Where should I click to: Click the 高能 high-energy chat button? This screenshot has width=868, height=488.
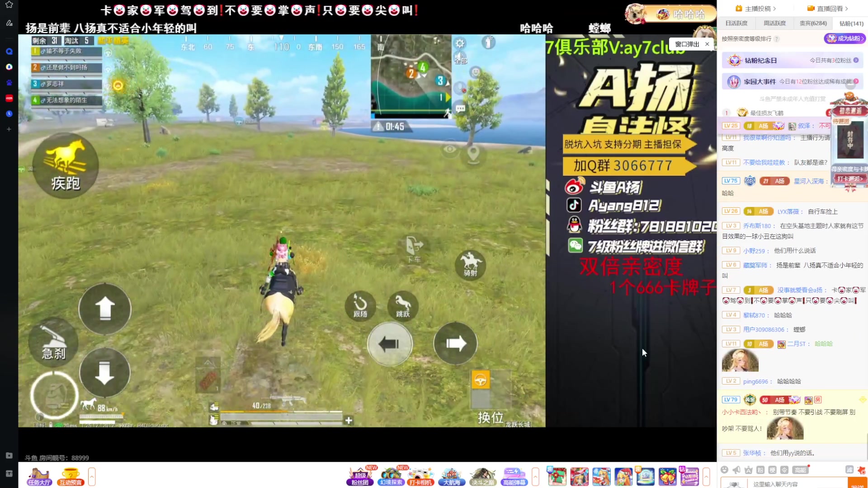[800, 470]
